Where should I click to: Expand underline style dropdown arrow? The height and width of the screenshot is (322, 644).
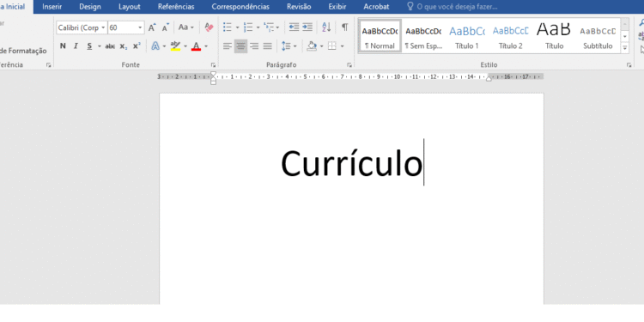(99, 46)
